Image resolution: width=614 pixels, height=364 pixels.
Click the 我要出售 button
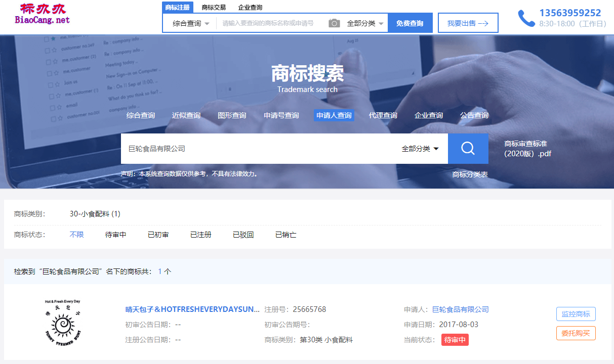tap(468, 23)
